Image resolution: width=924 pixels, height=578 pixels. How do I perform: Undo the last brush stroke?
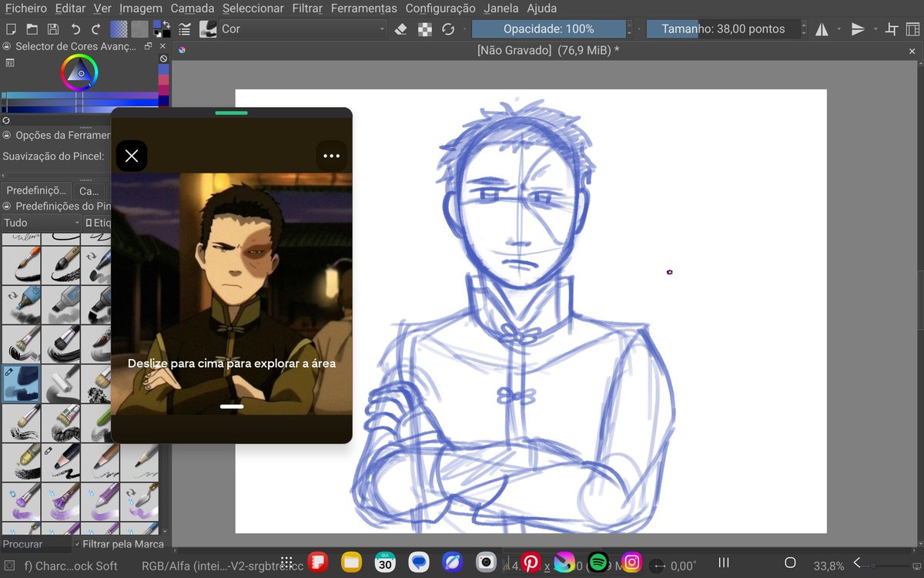coord(75,29)
